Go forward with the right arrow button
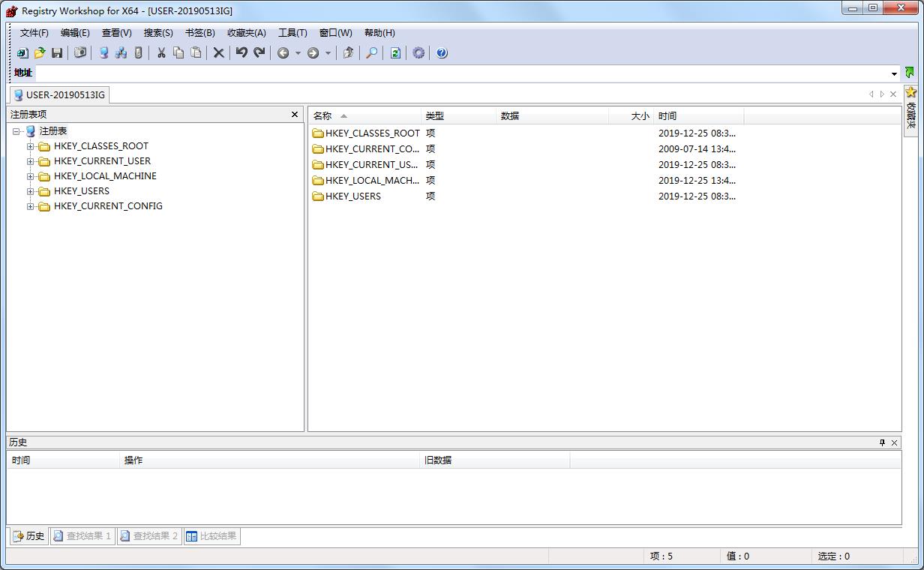 click(313, 53)
